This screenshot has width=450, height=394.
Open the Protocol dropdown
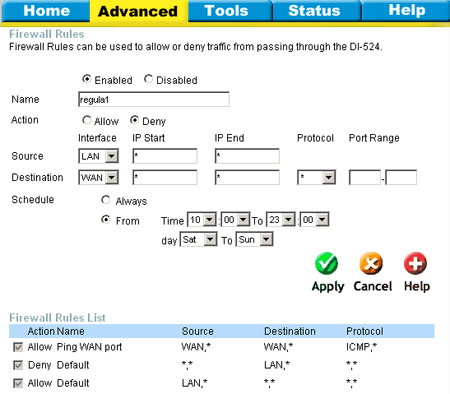coord(316,178)
